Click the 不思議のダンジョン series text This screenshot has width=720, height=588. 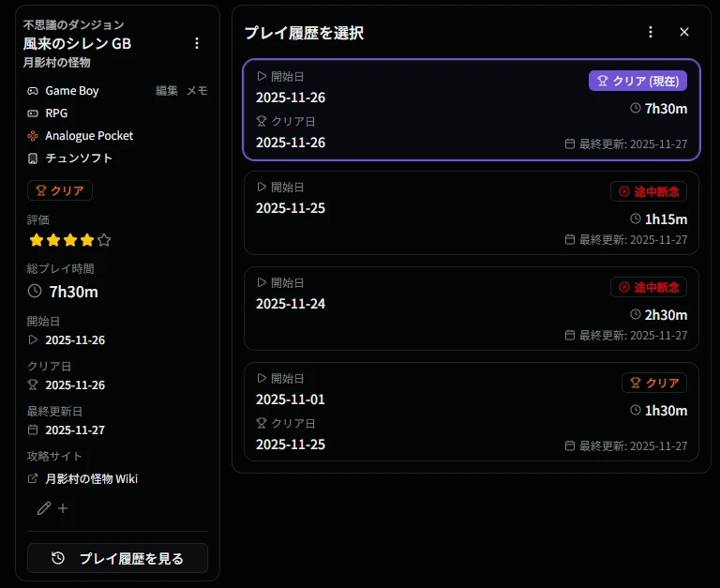click(x=73, y=24)
